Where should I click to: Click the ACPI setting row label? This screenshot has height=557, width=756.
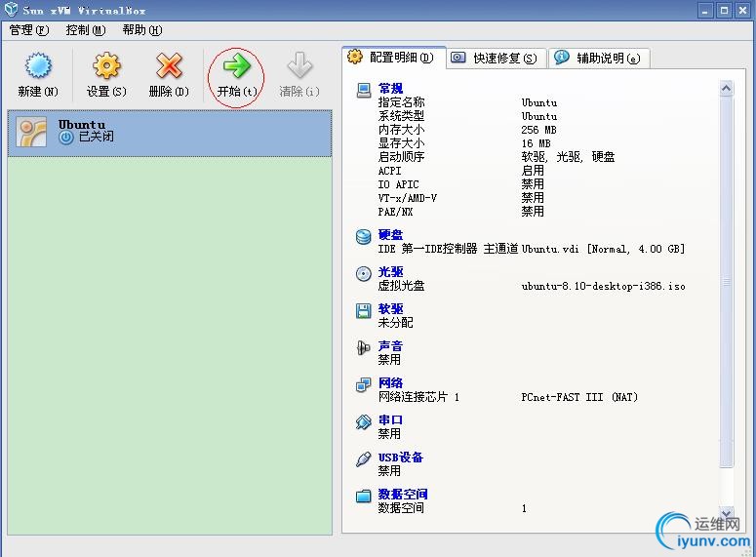click(389, 171)
